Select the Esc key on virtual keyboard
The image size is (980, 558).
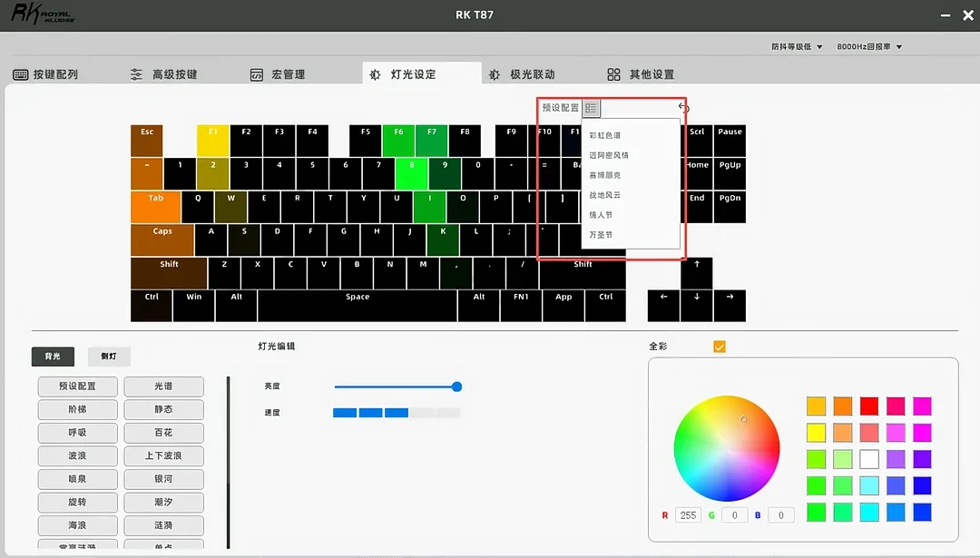147,141
